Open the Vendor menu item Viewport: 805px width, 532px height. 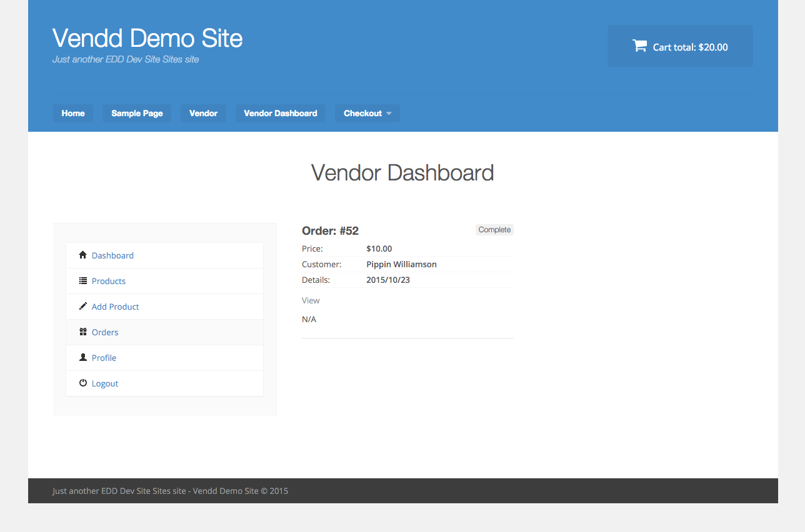(203, 113)
